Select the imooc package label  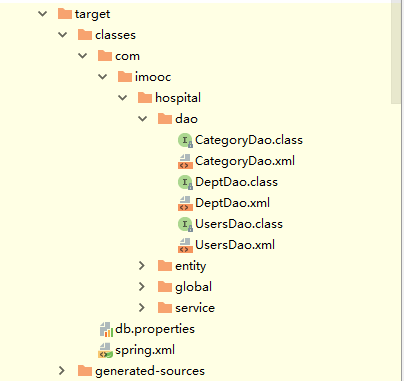coord(153,77)
